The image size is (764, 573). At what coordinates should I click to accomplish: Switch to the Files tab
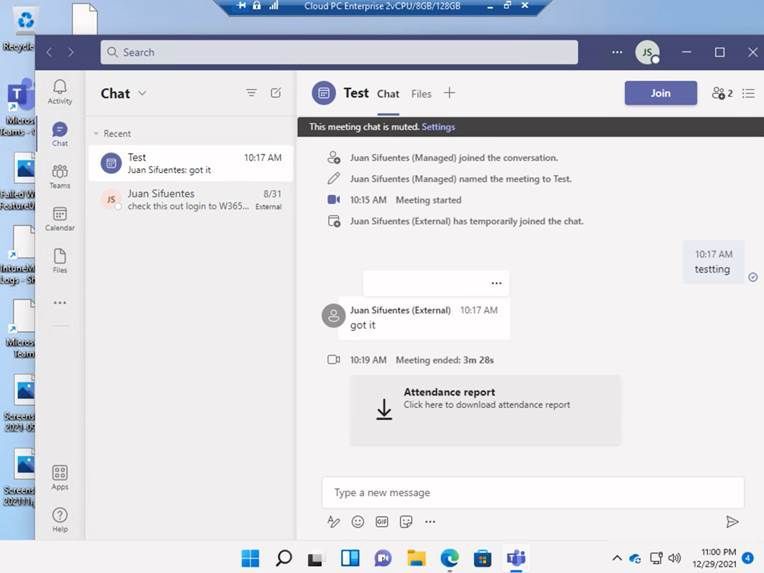tap(421, 94)
